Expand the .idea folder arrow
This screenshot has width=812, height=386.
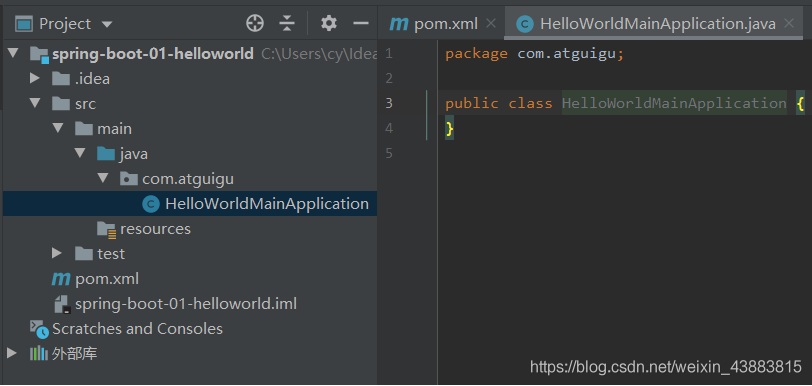pyautogui.click(x=35, y=78)
